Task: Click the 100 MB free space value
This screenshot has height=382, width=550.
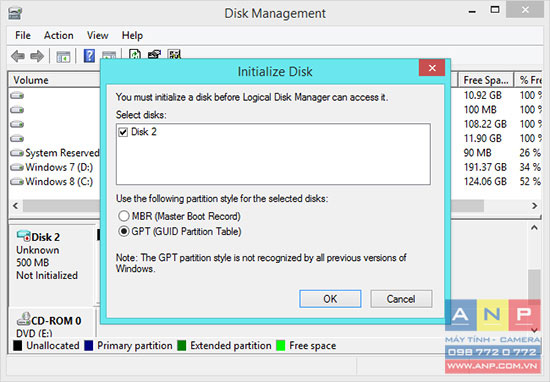Action: tap(480, 110)
